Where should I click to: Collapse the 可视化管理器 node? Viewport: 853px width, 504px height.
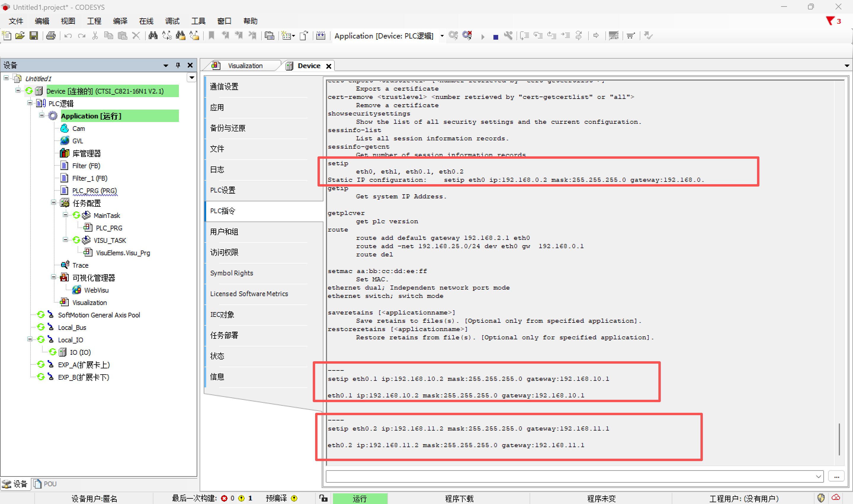pos(53,277)
